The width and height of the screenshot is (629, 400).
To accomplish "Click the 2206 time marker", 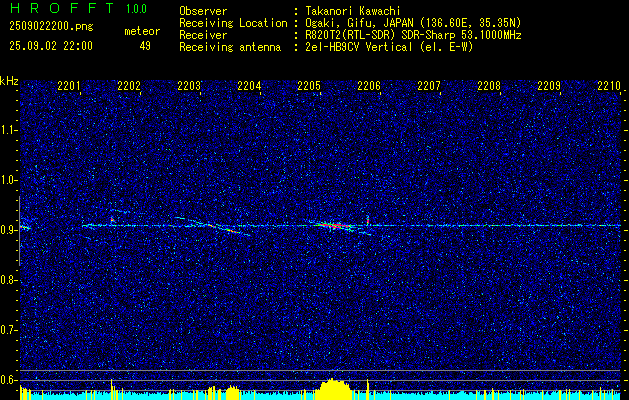I will 369,86.
